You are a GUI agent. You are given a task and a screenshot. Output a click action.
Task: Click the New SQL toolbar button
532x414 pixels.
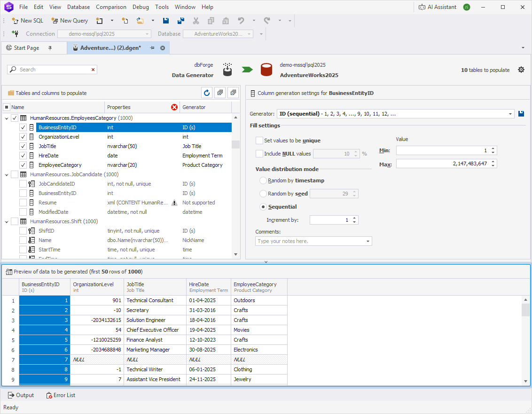tap(27, 21)
